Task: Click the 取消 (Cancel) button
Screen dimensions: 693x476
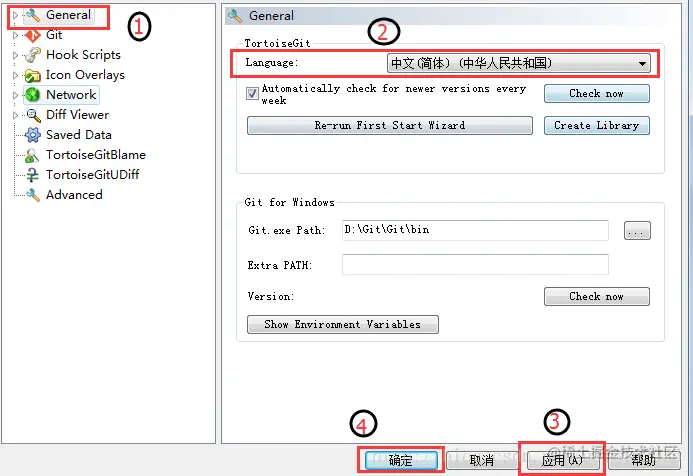Action: [x=482, y=461]
